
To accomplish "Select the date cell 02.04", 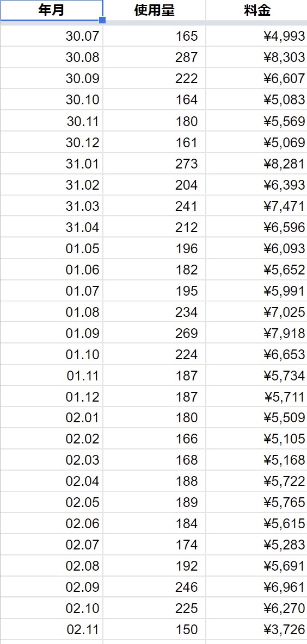I will 52,481.
